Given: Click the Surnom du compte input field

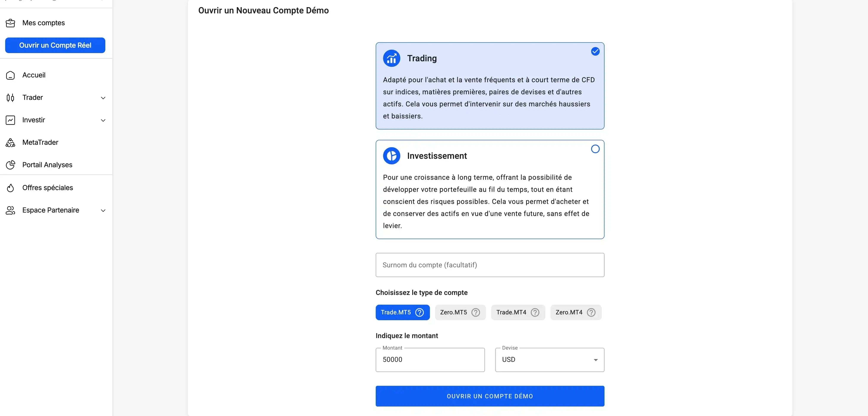Looking at the screenshot, I should coord(490,265).
